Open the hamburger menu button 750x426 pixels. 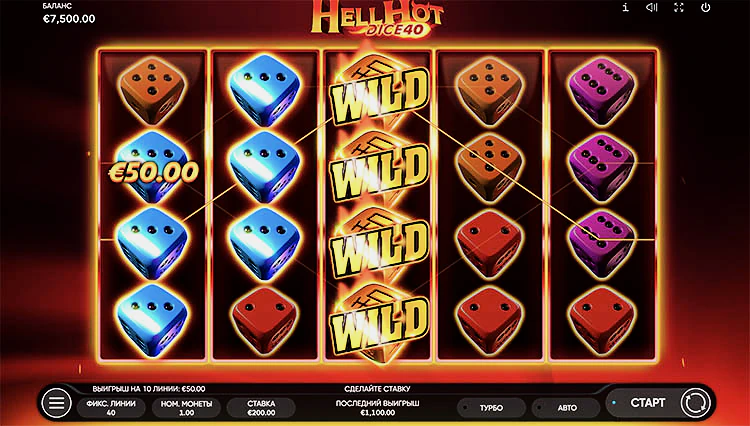[x=56, y=403]
